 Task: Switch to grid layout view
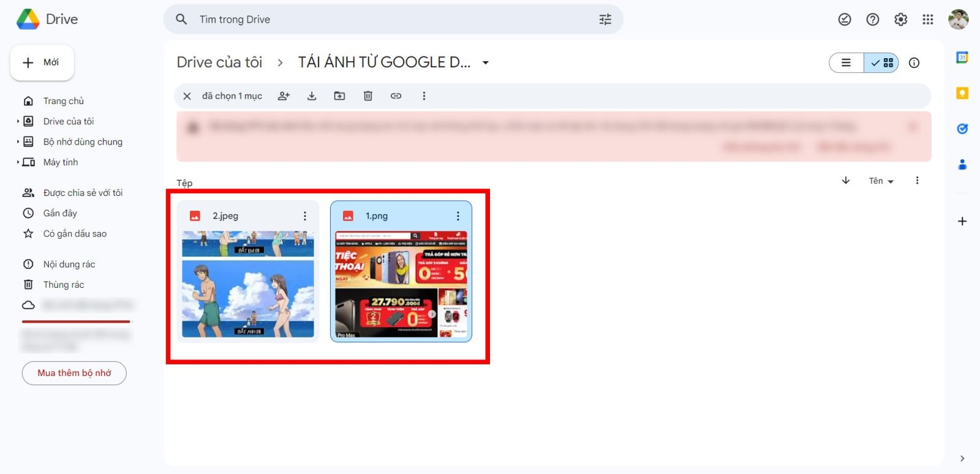881,62
